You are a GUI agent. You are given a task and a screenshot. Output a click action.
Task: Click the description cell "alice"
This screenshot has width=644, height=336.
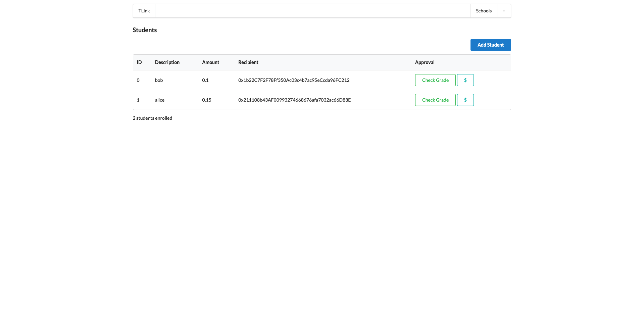(x=160, y=100)
